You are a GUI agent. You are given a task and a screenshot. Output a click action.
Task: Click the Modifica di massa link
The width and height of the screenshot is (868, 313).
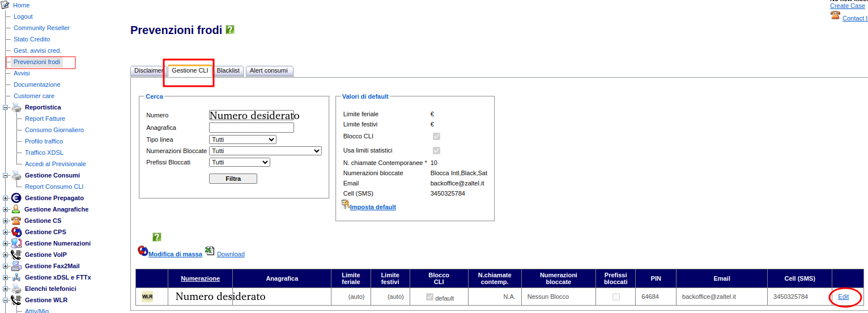[175, 254]
